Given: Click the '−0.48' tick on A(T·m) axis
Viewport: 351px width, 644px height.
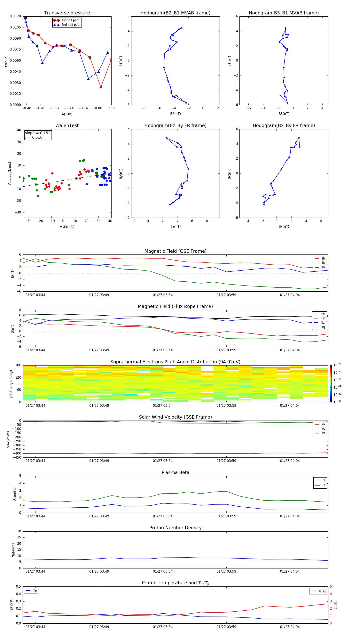Looking at the screenshot, I should (26, 108).
